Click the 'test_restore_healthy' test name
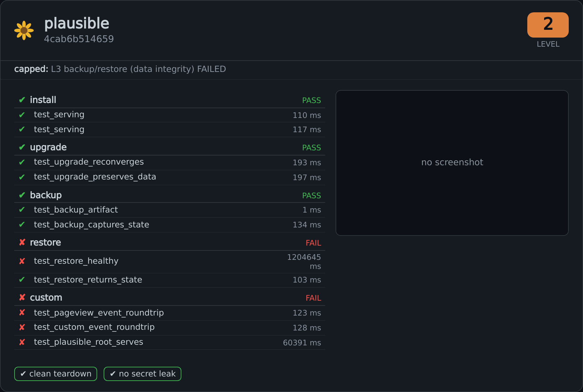Viewport: 583px width, 392px height. [76, 261]
